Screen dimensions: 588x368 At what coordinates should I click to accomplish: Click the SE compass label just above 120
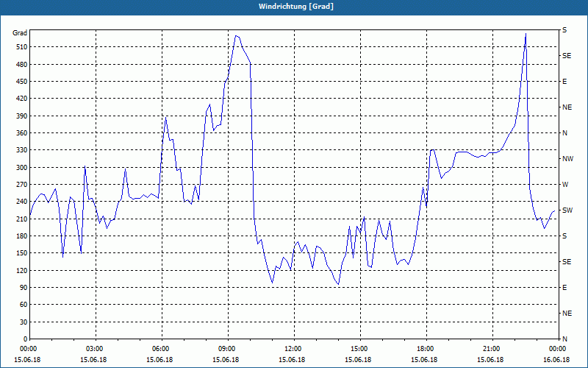tap(567, 262)
